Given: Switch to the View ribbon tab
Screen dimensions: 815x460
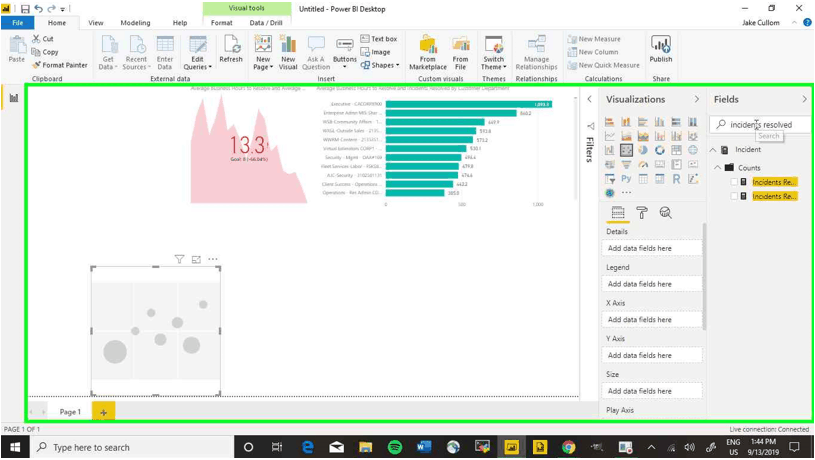Looking at the screenshot, I should pyautogui.click(x=96, y=23).
